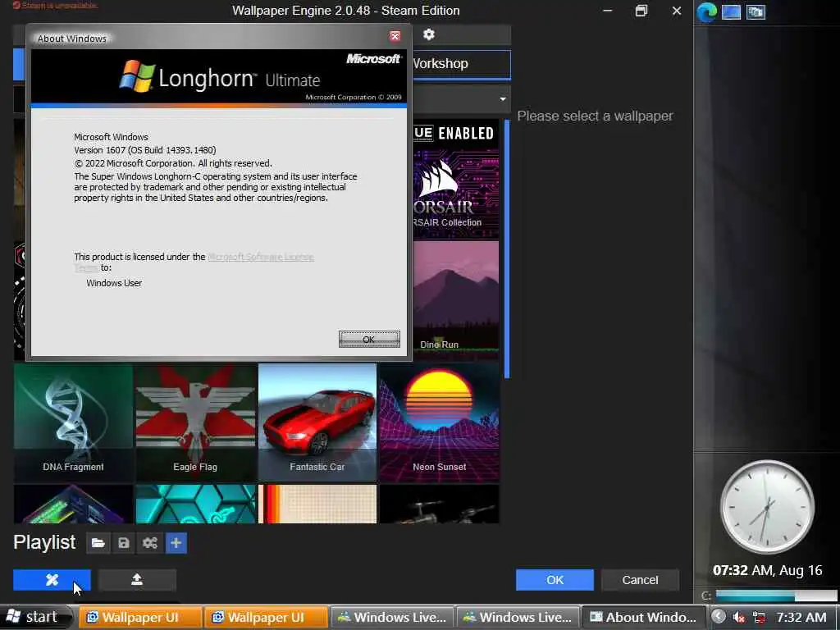Click OK in Wallpaper Engine
This screenshot has width=840, height=630.
click(x=555, y=580)
